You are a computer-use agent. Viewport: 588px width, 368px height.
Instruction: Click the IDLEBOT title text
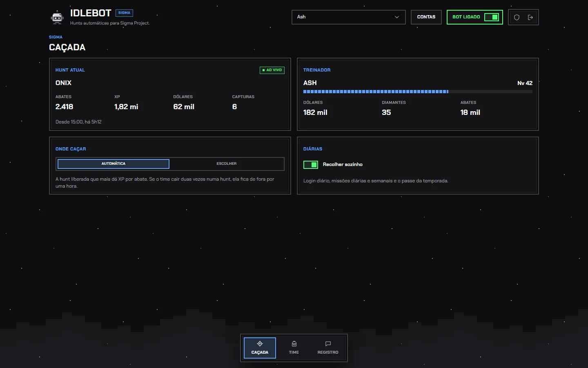click(91, 13)
